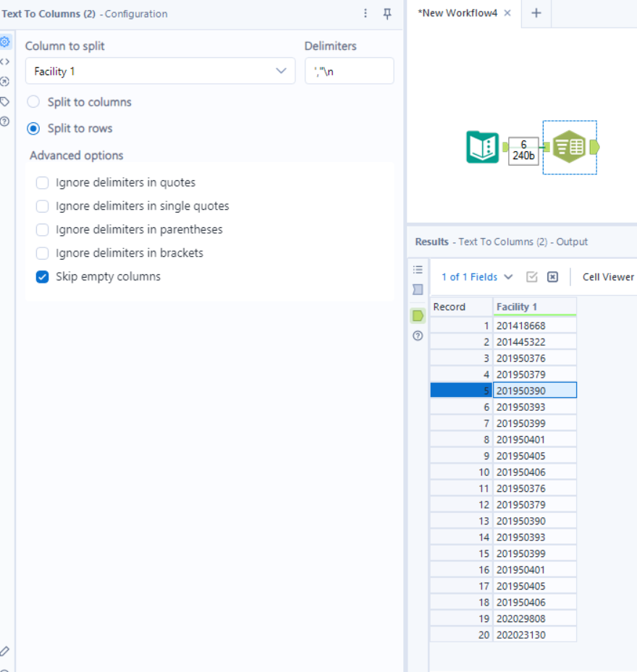This screenshot has width=637, height=672.
Task: Click record number 13 row header
Action: pos(461,521)
